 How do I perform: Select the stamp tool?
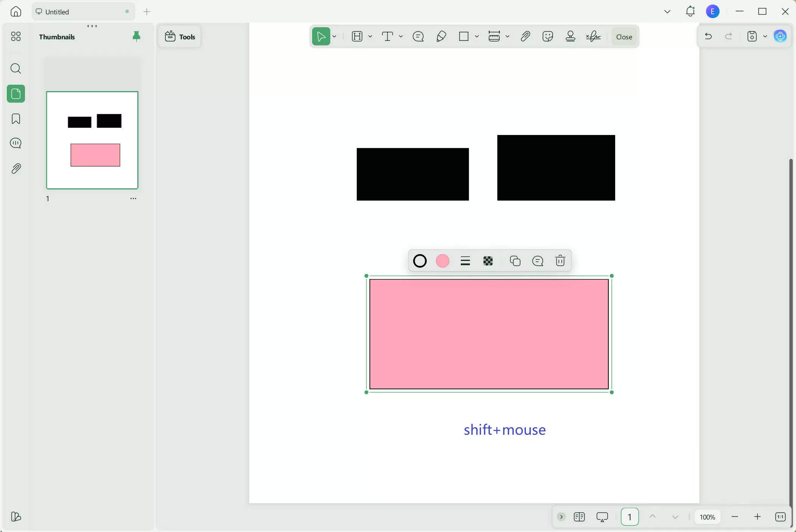(x=570, y=36)
